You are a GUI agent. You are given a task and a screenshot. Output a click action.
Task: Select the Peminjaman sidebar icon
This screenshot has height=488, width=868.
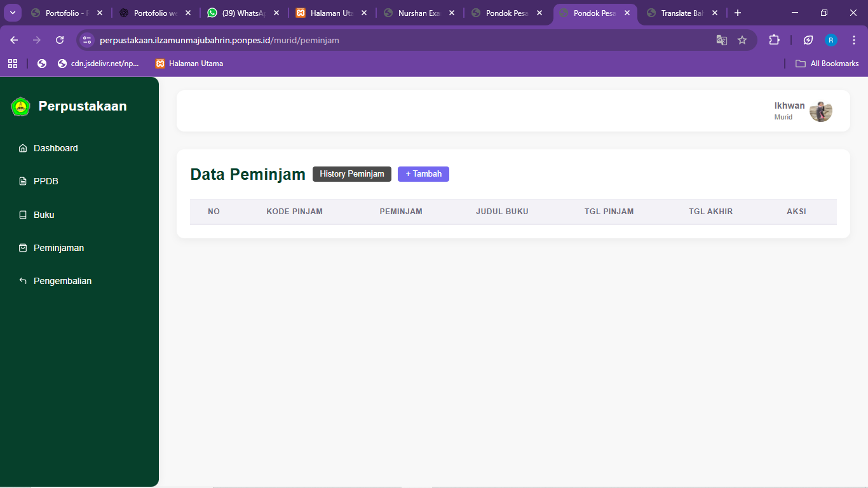click(22, 248)
